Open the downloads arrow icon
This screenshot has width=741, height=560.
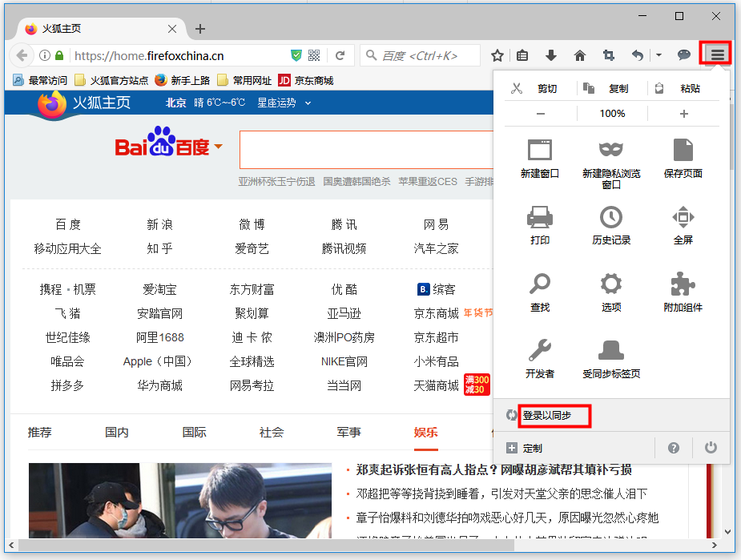click(551, 55)
